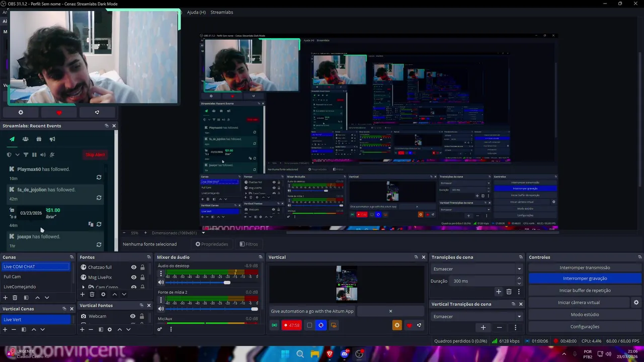Toggle lock on Chatzao full source
This screenshot has width=644, height=362.
(142, 267)
